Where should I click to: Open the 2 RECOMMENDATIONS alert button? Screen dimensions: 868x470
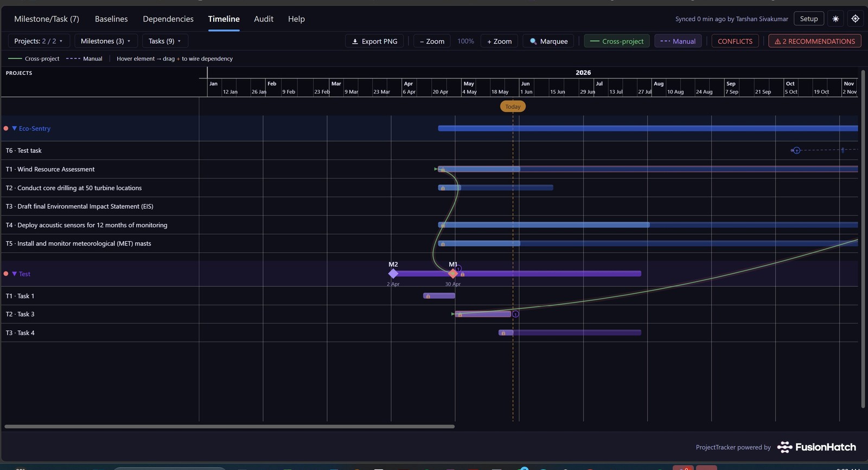coord(815,41)
